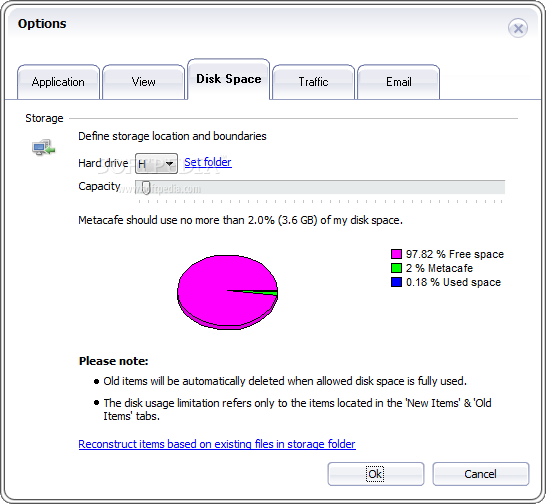546x504 pixels.
Task: Switch to the Application tab
Action: tap(58, 82)
